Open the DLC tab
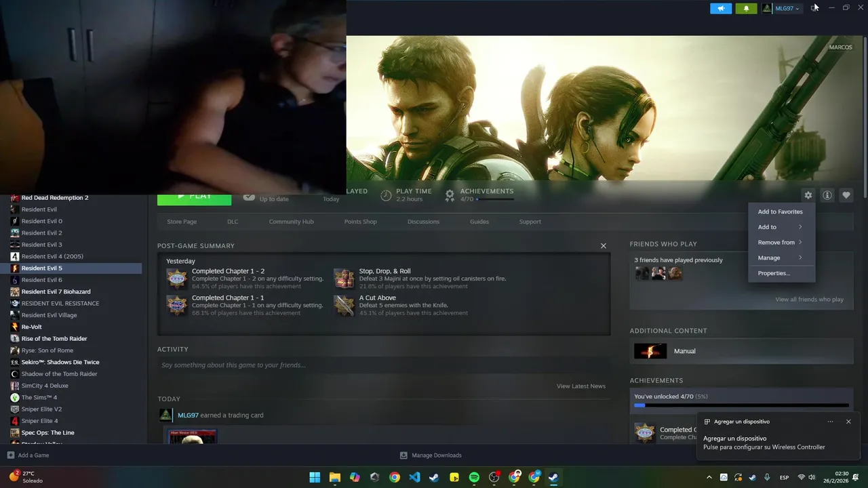The image size is (868, 488). point(233,222)
